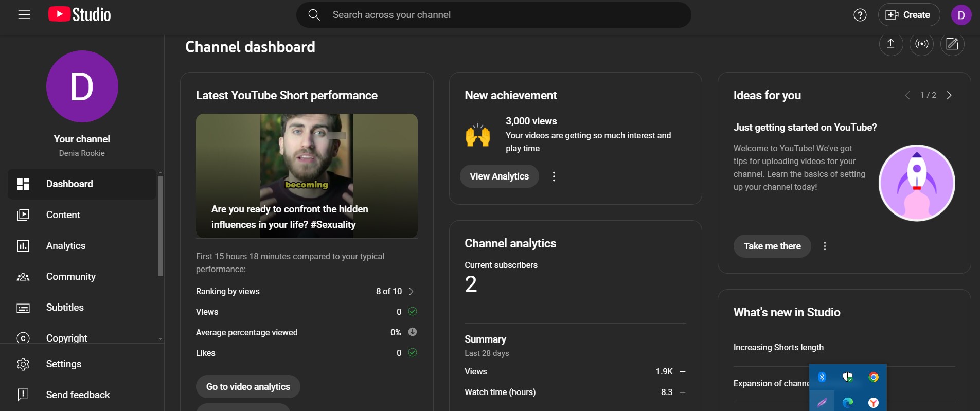Click the create post pencil icon
Image resolution: width=980 pixels, height=411 pixels.
click(x=952, y=44)
